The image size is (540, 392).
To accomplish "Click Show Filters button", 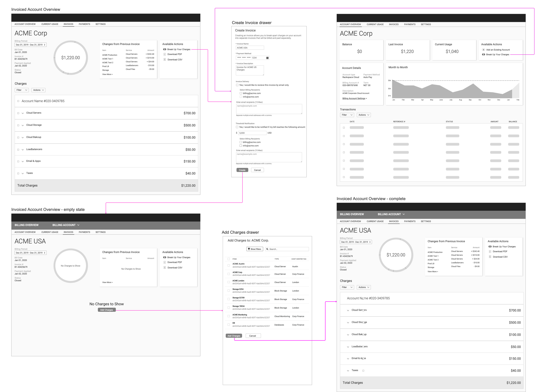I will pyautogui.click(x=254, y=249).
